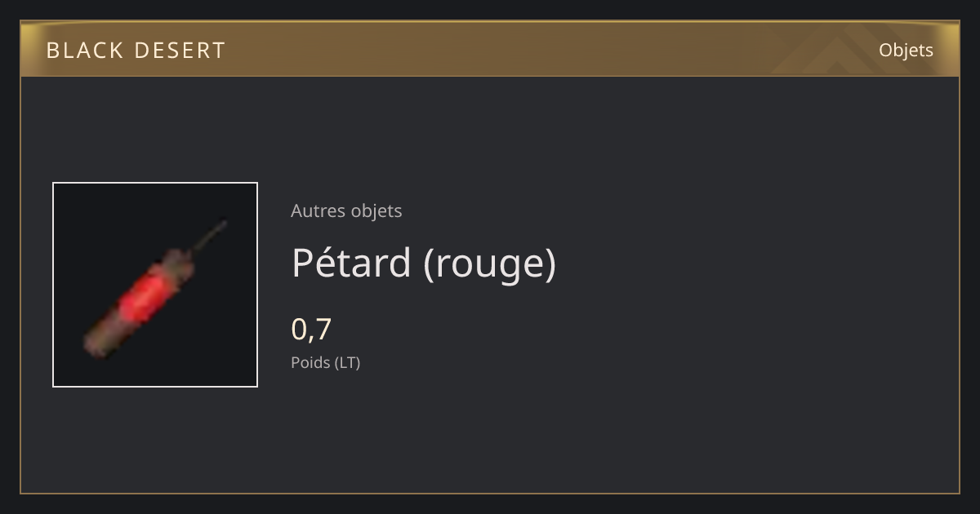Click the BLACK DESERT header title
Image resolution: width=980 pixels, height=514 pixels.
[x=136, y=51]
